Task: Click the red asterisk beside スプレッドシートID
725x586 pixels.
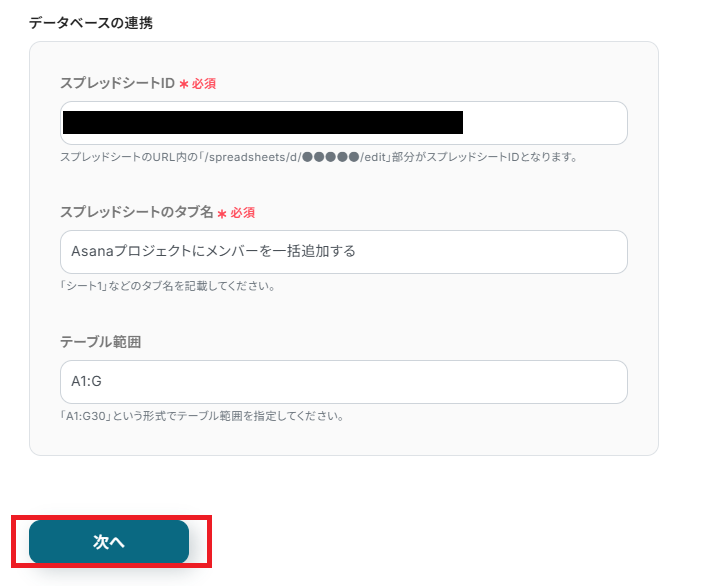Action: (183, 84)
